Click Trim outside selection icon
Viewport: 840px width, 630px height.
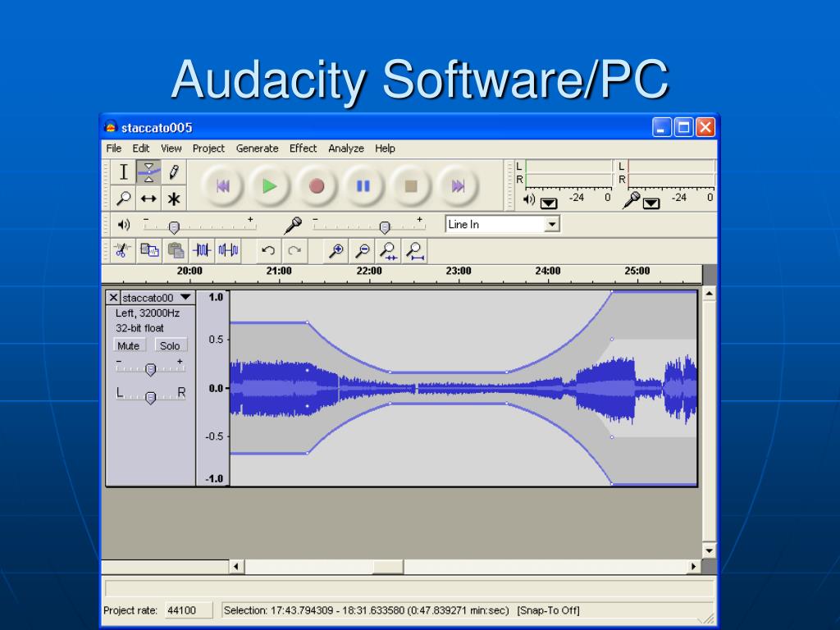tap(202, 250)
